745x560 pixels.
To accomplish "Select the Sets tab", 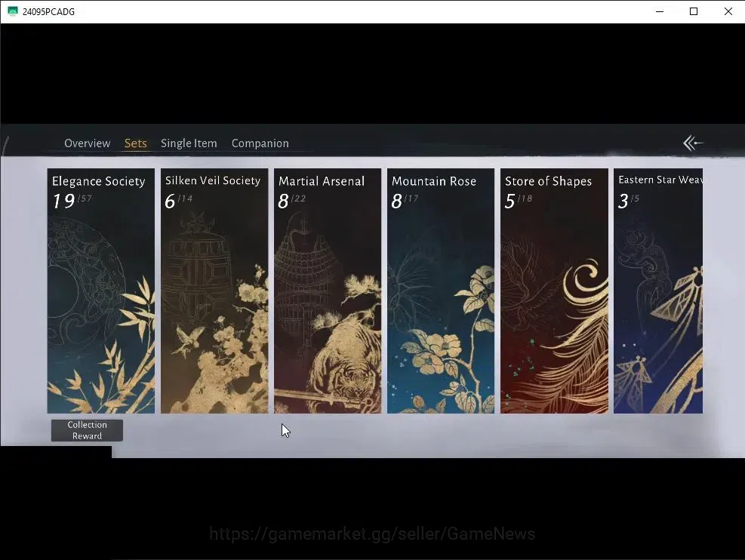I will point(135,143).
